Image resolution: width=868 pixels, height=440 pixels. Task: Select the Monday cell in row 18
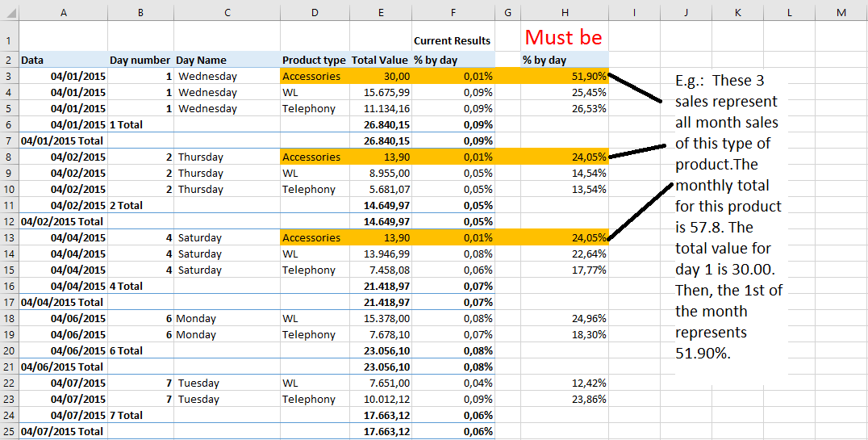click(227, 318)
